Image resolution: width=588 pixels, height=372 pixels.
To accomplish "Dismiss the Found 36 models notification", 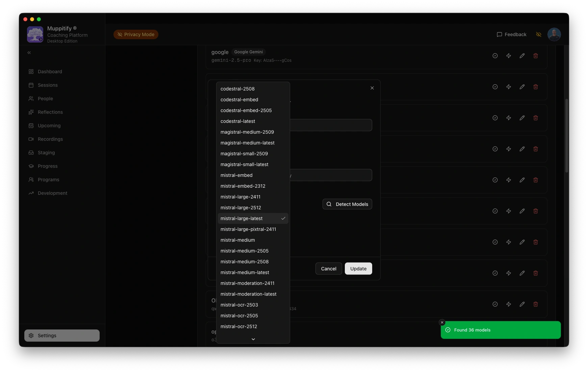I will [x=442, y=322].
